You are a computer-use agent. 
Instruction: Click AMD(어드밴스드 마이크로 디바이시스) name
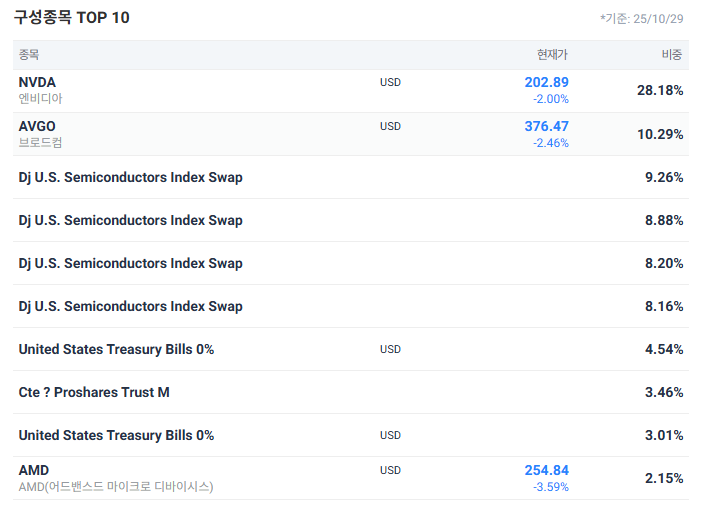(116, 487)
